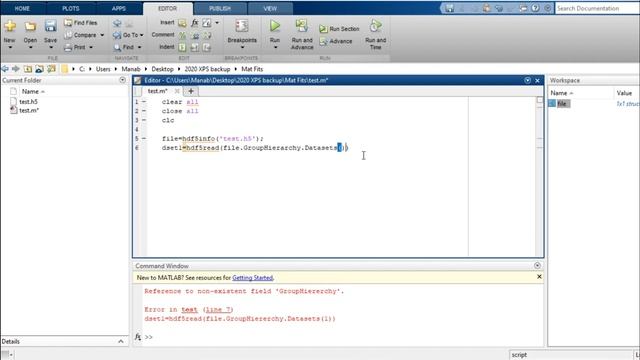The height and width of the screenshot is (360, 640).
Task: Click the Print button
Action: pyautogui.click(x=75, y=47)
